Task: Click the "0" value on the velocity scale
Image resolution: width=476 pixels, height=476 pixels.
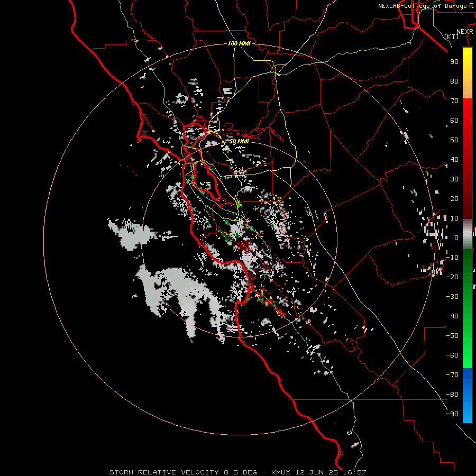Action: [456, 237]
